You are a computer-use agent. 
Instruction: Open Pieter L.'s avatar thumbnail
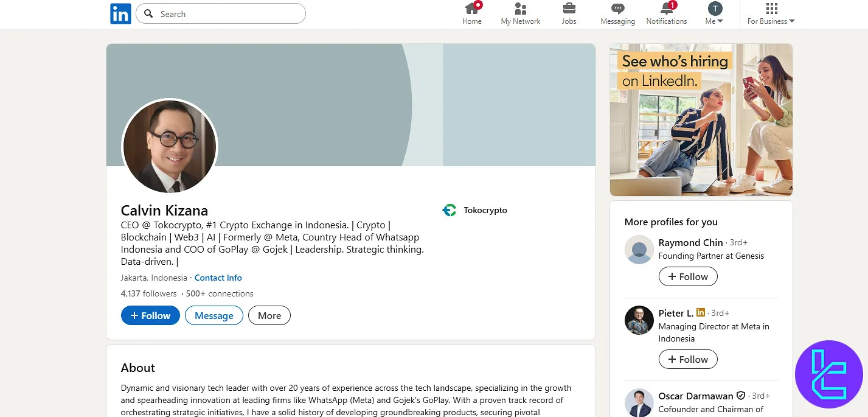click(x=639, y=320)
